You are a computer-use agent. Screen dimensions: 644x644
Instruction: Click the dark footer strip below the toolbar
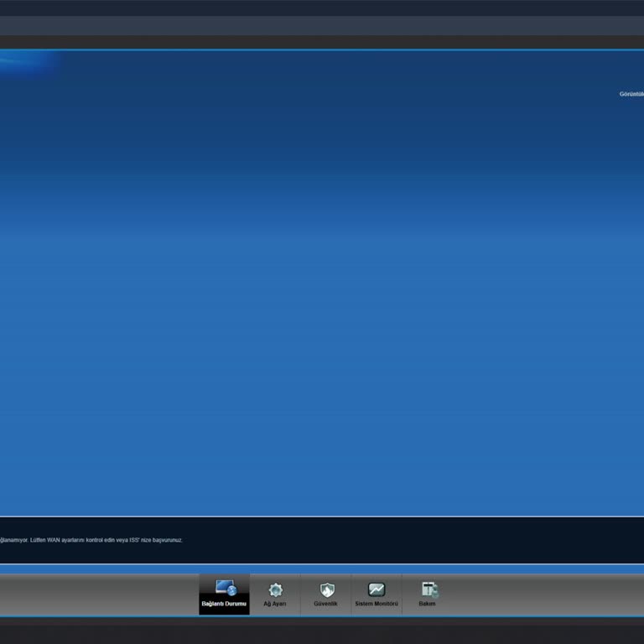322,631
